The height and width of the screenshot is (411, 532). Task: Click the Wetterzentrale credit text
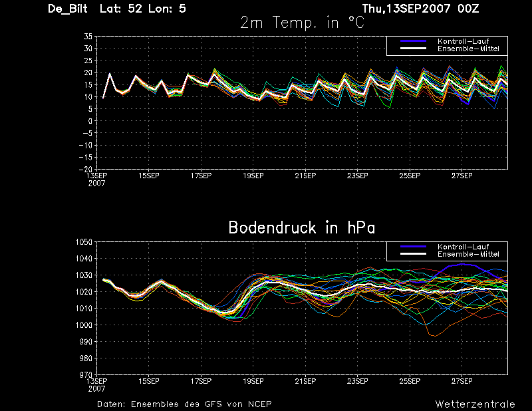475,404
